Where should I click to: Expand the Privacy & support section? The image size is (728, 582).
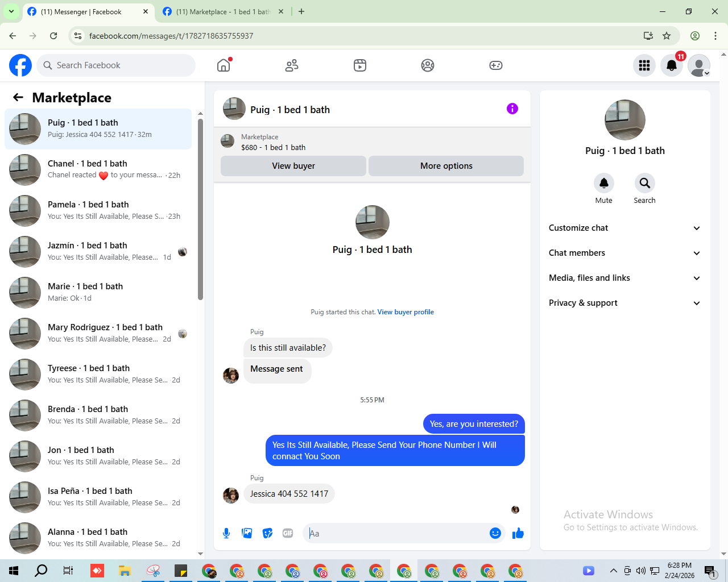point(624,303)
